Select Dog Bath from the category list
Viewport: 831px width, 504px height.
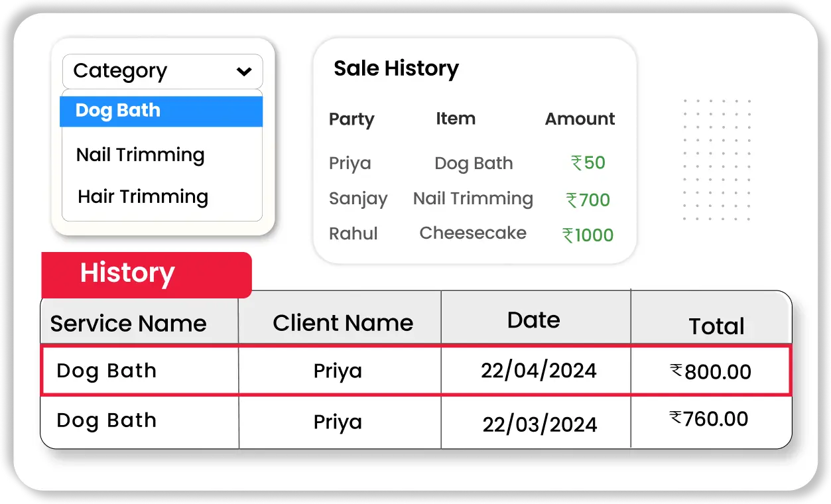[x=161, y=111]
